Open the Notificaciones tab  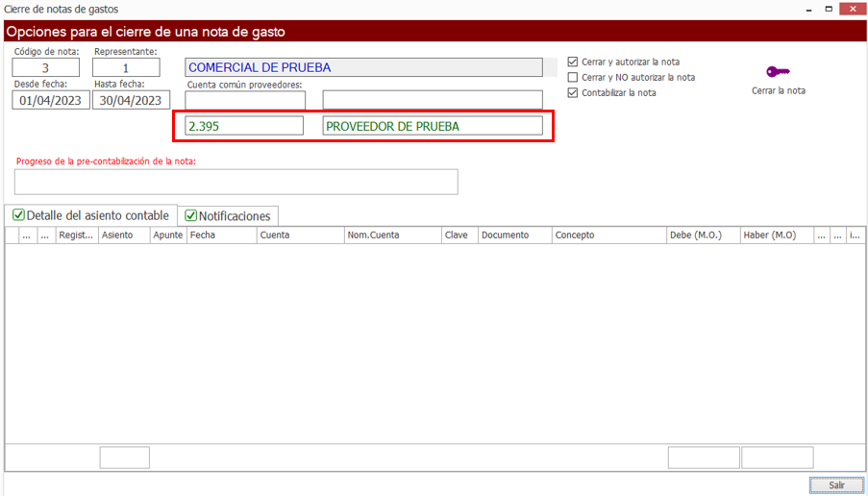tap(228, 216)
